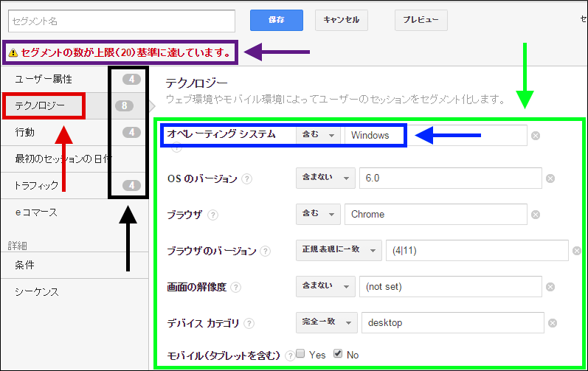
Task: Click the help icon next to OSのバージョン
Action: pyautogui.click(x=246, y=178)
